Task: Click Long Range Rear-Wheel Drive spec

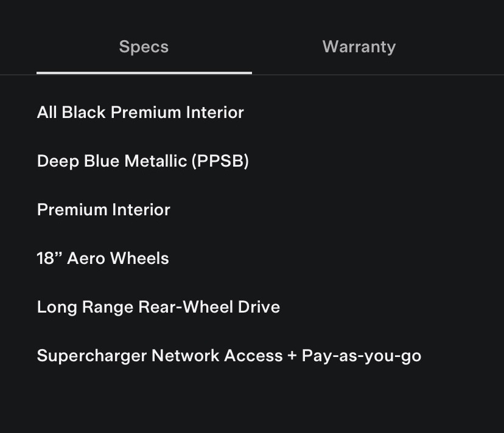Action: pyautogui.click(x=158, y=307)
